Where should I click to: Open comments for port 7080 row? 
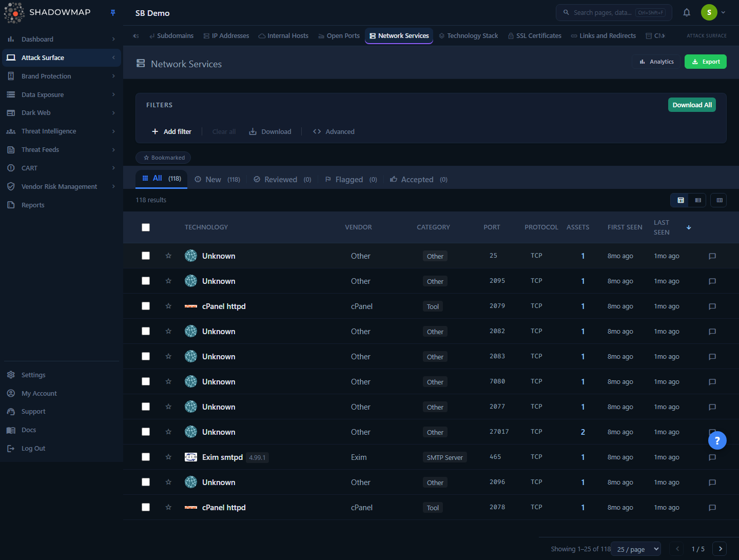(712, 382)
